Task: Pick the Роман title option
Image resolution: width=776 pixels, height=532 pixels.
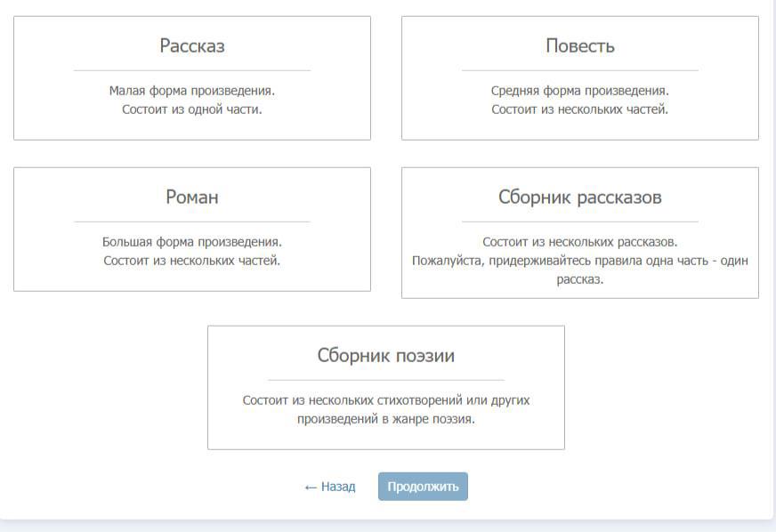Action: point(191,197)
